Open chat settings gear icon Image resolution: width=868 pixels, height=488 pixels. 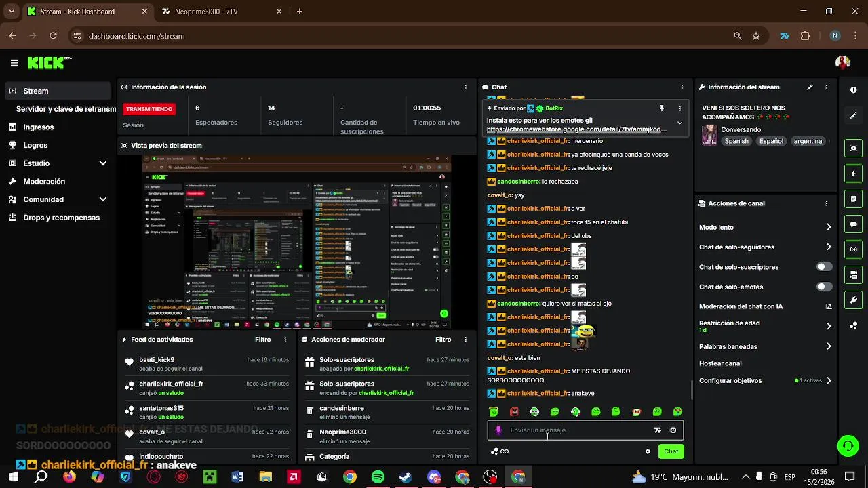(648, 451)
